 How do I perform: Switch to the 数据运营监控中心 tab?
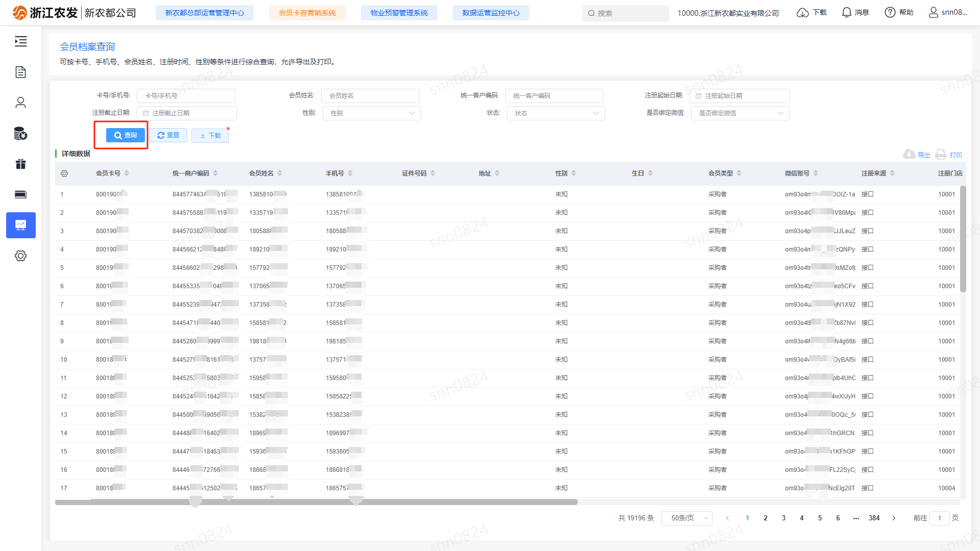coord(491,13)
